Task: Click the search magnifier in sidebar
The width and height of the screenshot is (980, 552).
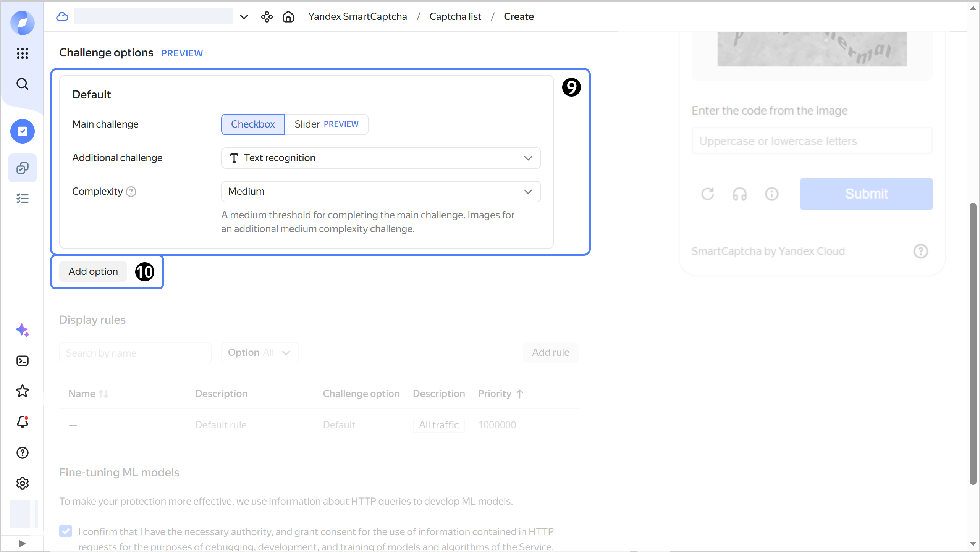Action: pyautogui.click(x=23, y=84)
